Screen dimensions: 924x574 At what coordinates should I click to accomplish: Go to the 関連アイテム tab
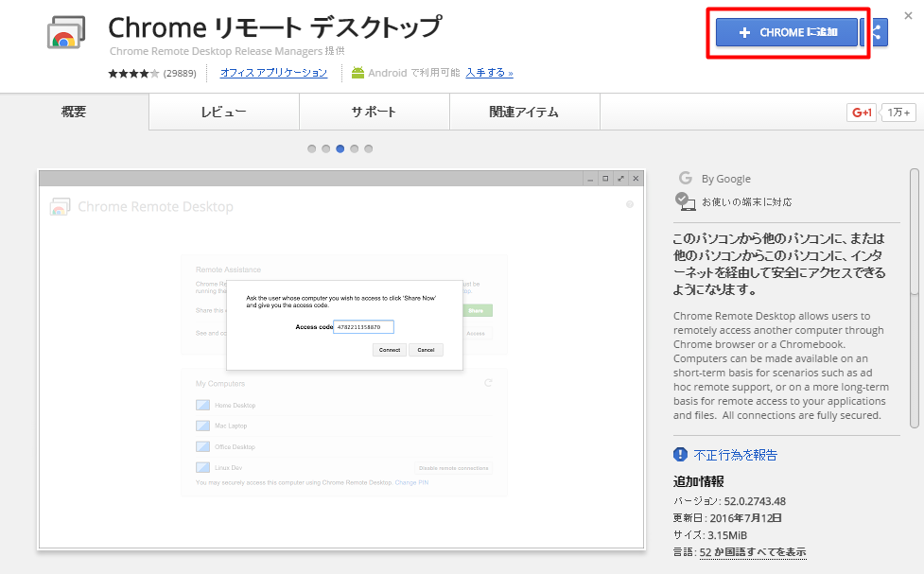click(x=525, y=112)
